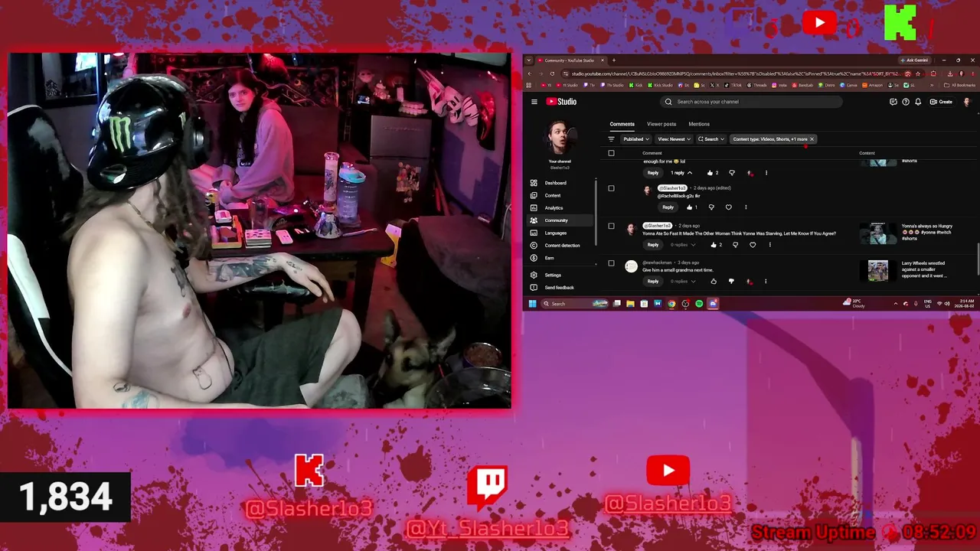Open more options for @rawhackman comment
980x551 pixels.
pyautogui.click(x=766, y=282)
